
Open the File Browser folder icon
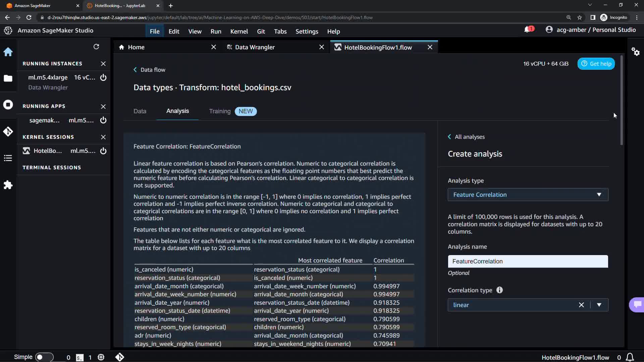pyautogui.click(x=8, y=78)
